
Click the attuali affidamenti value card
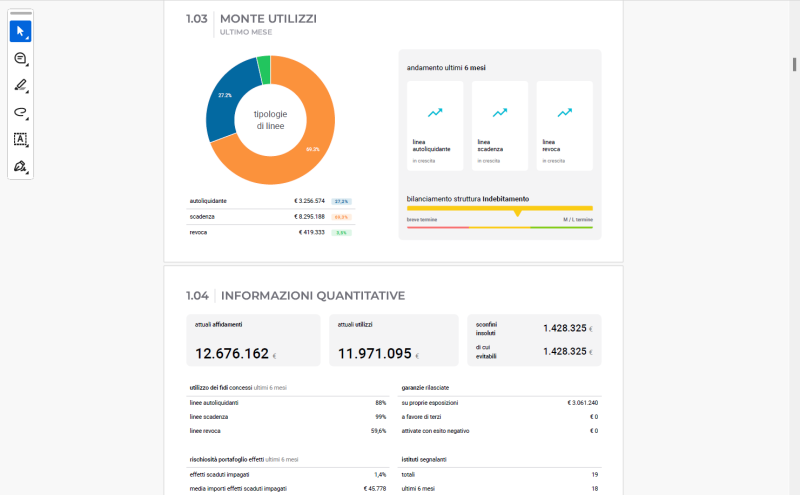click(x=254, y=341)
